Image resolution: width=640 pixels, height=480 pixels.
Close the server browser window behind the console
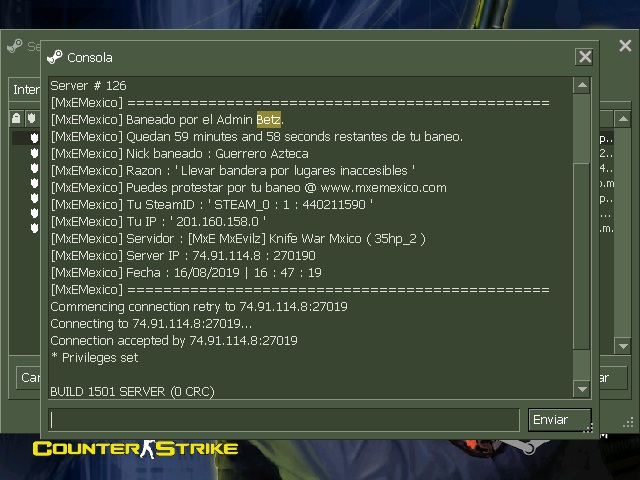coord(625,45)
